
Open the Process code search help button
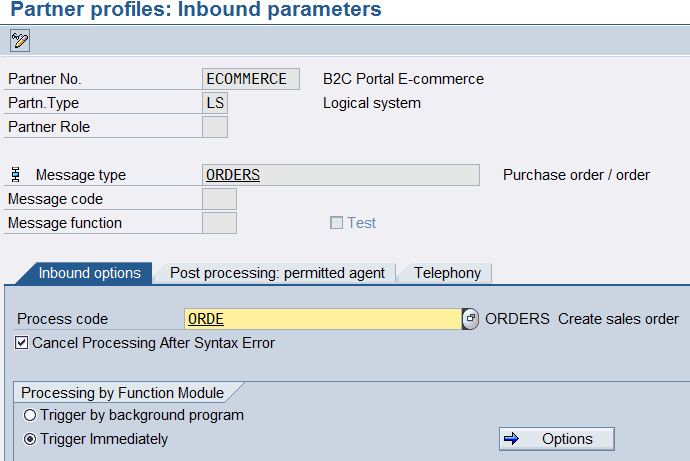(x=470, y=319)
